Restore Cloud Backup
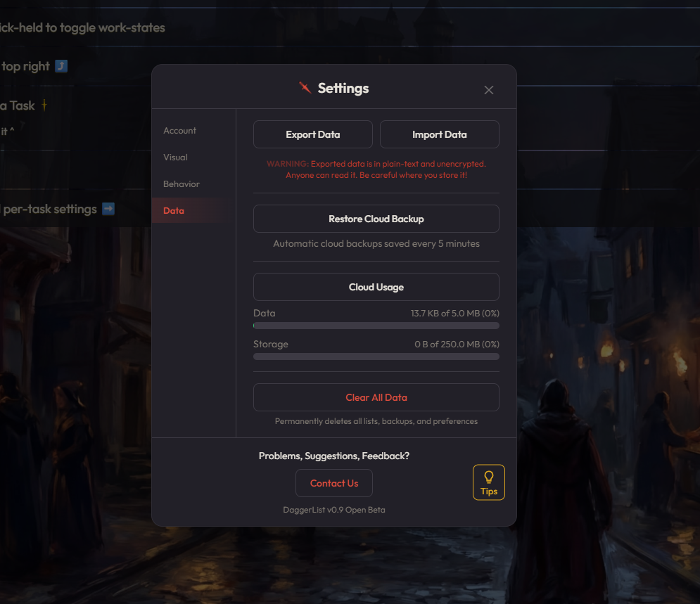The height and width of the screenshot is (604, 700). tap(376, 219)
